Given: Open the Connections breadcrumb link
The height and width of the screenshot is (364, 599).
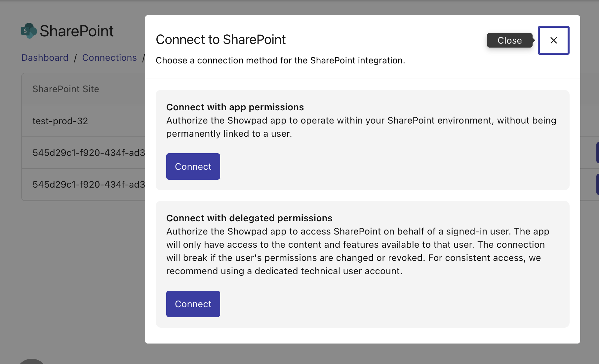Looking at the screenshot, I should pyautogui.click(x=109, y=57).
